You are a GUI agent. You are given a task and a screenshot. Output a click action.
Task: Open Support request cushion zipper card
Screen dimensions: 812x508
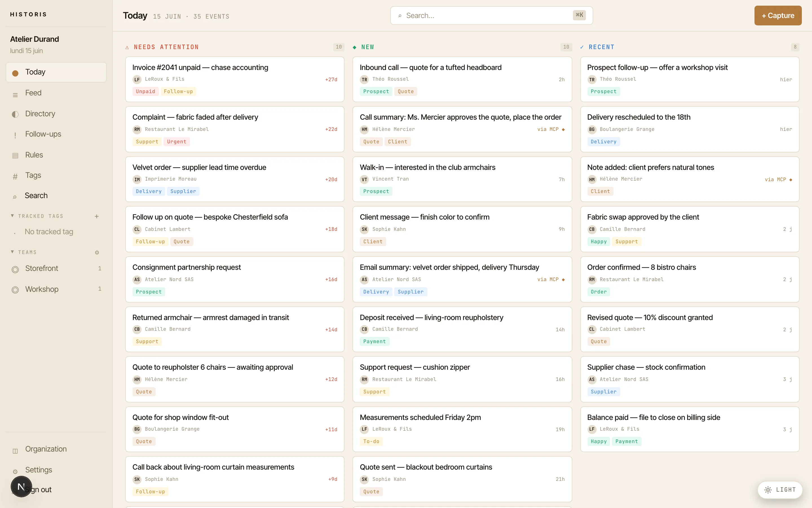pos(462,379)
